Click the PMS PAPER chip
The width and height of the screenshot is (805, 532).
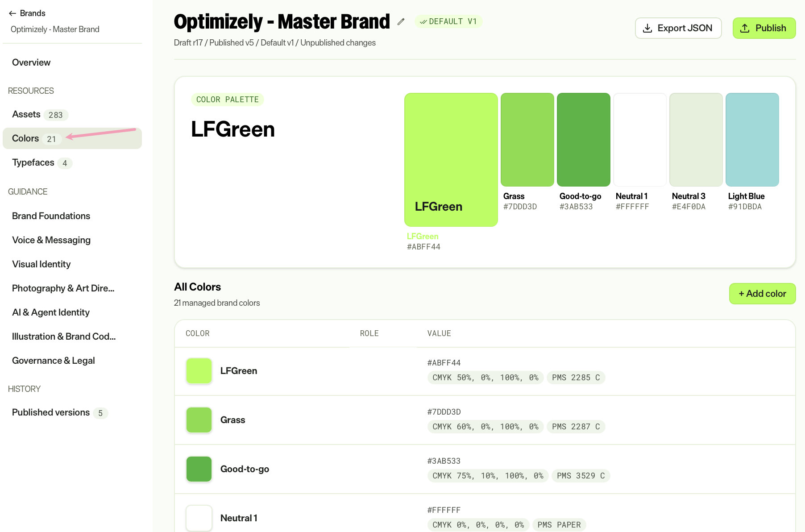click(x=559, y=525)
